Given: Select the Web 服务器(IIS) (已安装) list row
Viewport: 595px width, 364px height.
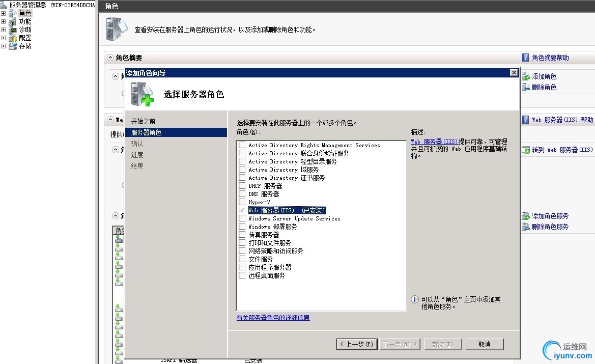Looking at the screenshot, I should (x=287, y=210).
